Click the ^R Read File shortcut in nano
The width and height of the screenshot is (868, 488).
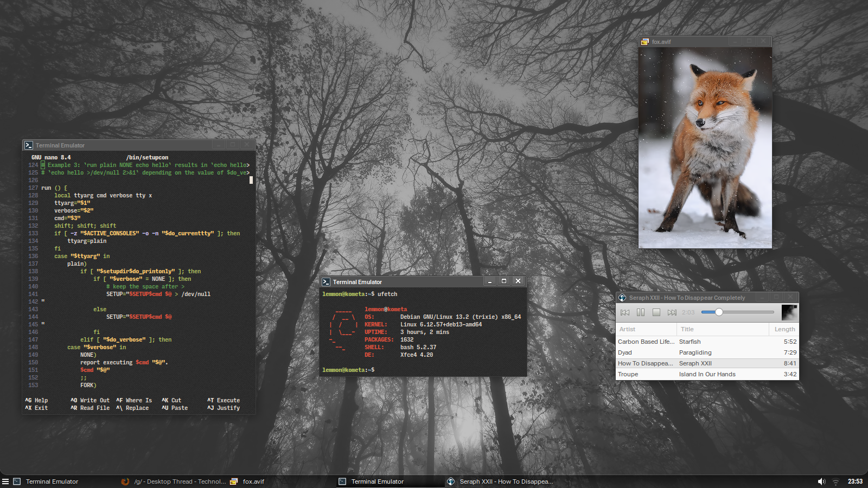point(90,408)
